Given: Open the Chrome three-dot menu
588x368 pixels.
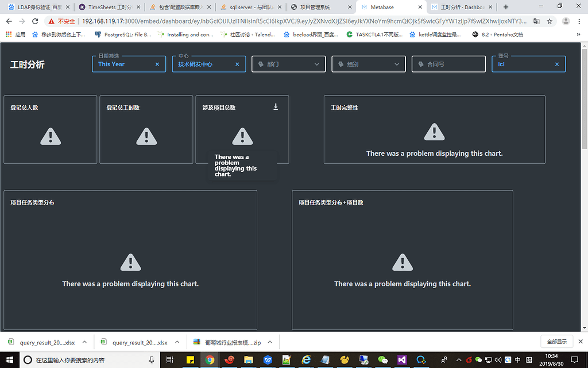Looking at the screenshot, I should point(578,21).
